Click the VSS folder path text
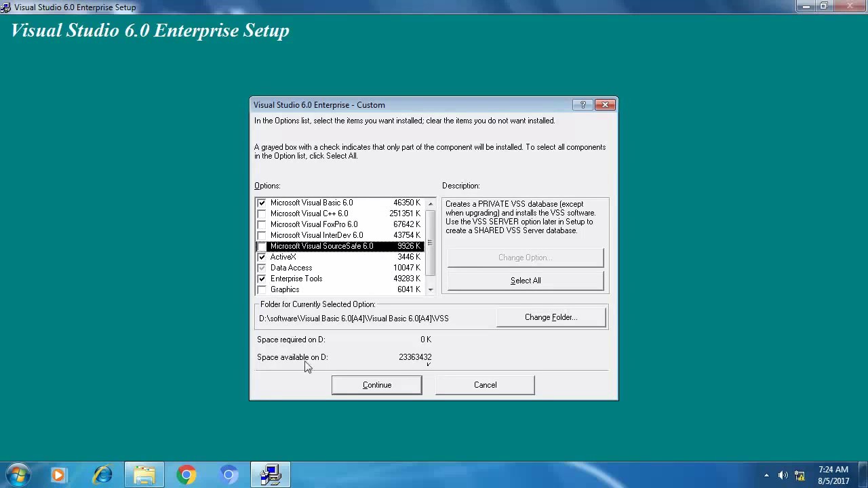 pos(353,319)
